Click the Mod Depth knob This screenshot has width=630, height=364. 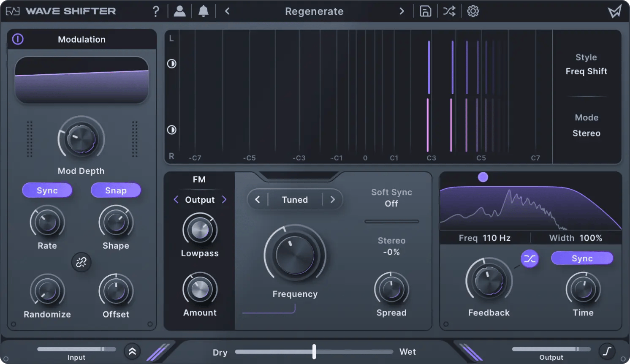pyautogui.click(x=81, y=139)
